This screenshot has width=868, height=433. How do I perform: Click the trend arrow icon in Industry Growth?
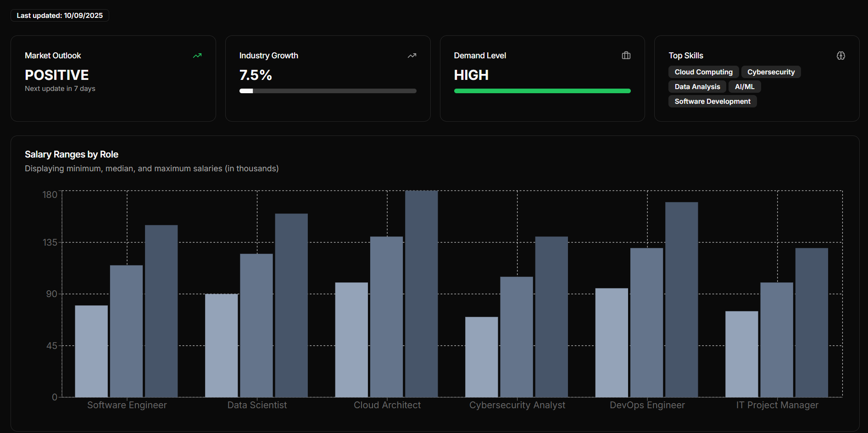[412, 56]
